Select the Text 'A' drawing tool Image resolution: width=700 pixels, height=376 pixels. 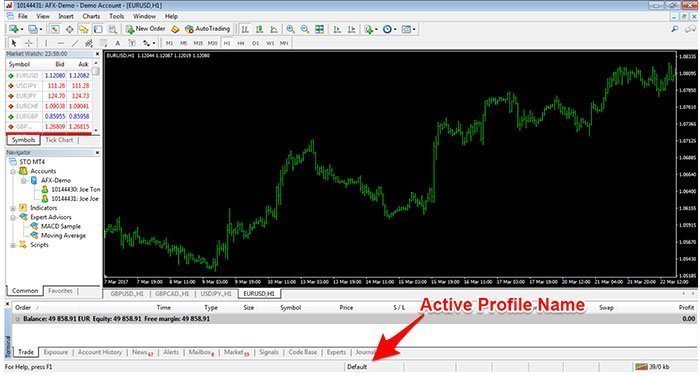tap(117, 43)
